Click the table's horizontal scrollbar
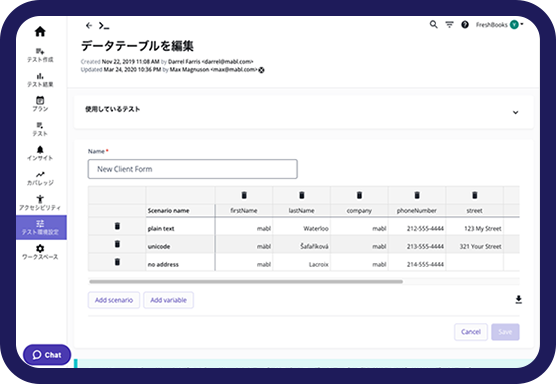This screenshot has height=384, width=556. 246,282
